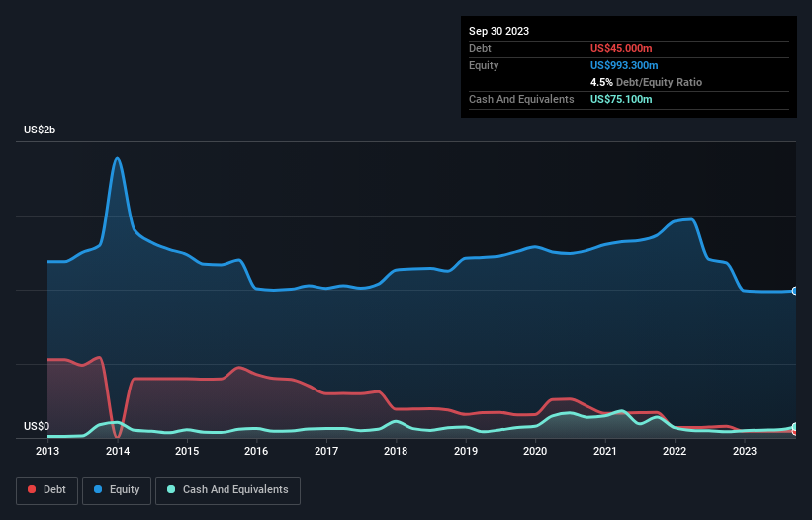
Task: Toggle Cash And Equivalents legend button
Action: (227, 490)
